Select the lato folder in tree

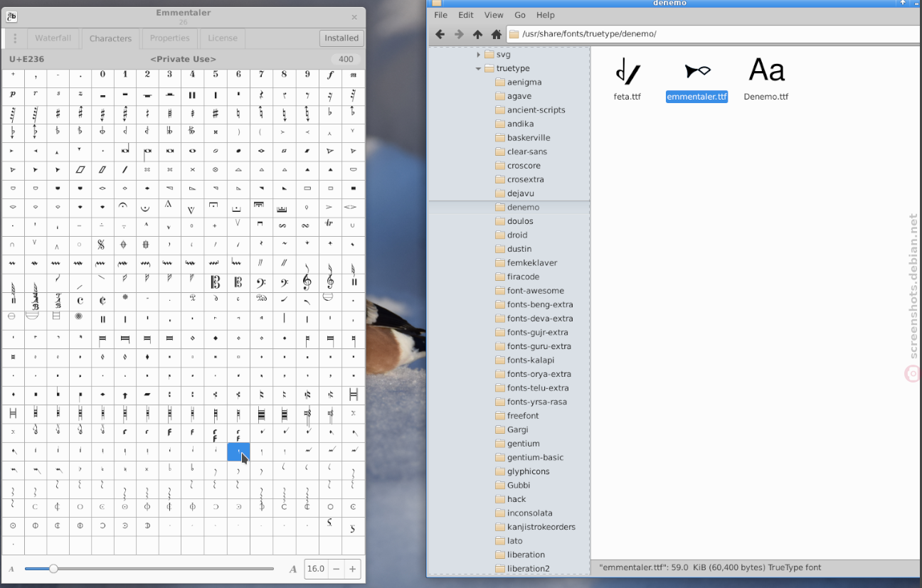[514, 541]
